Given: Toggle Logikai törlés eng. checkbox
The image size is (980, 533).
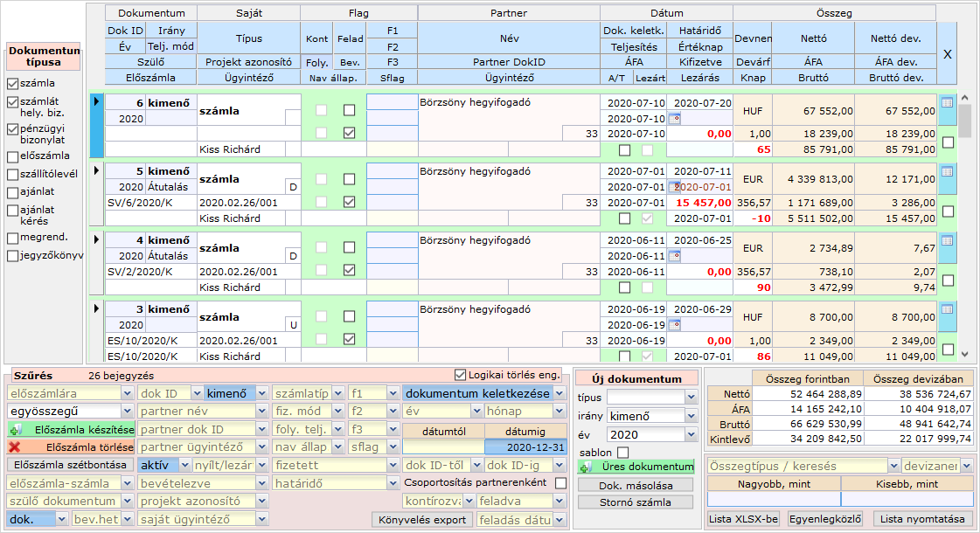Looking at the screenshot, I should pos(461,375).
